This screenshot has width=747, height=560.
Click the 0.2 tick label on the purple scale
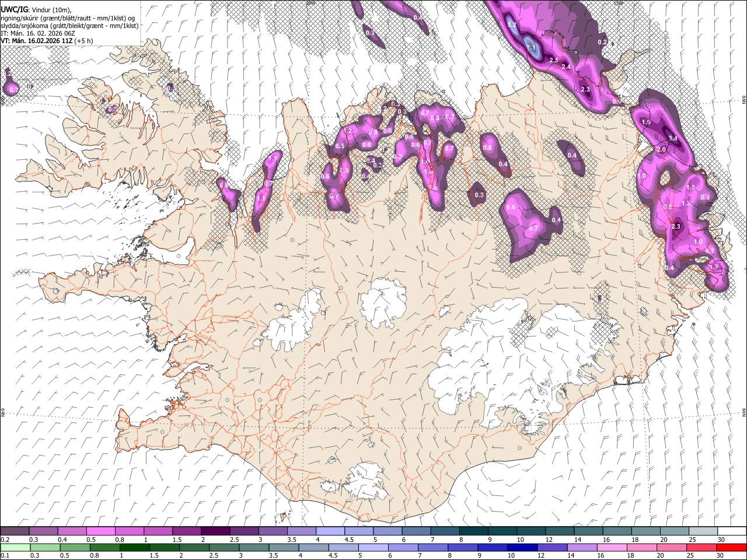5,540
